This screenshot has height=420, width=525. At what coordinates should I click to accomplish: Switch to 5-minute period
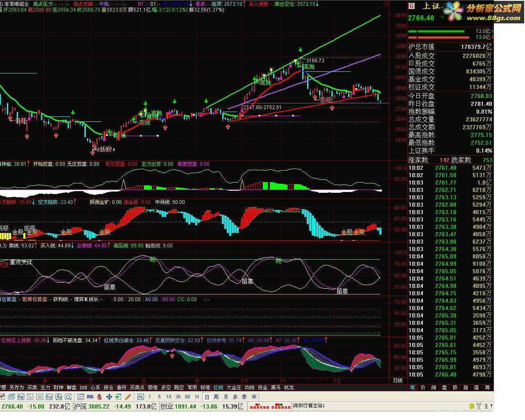[159, 397]
